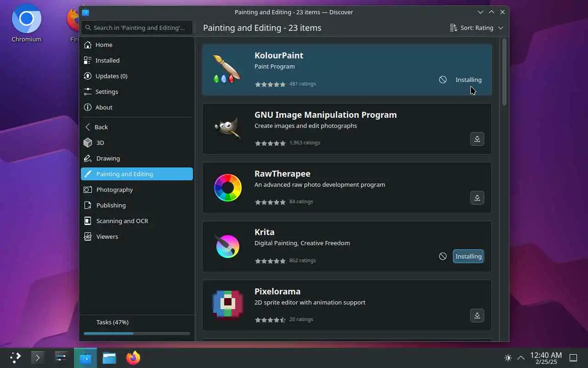This screenshot has height=368, width=588.
Task: Open Discover Settings page
Action: [x=137, y=92]
